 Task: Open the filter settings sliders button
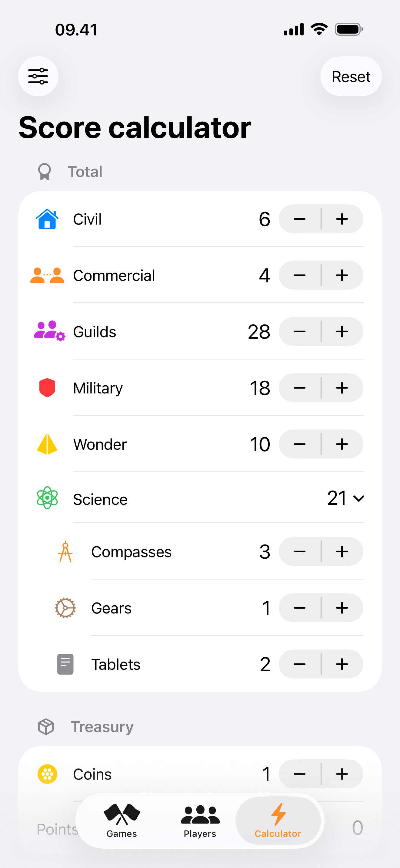coord(38,76)
